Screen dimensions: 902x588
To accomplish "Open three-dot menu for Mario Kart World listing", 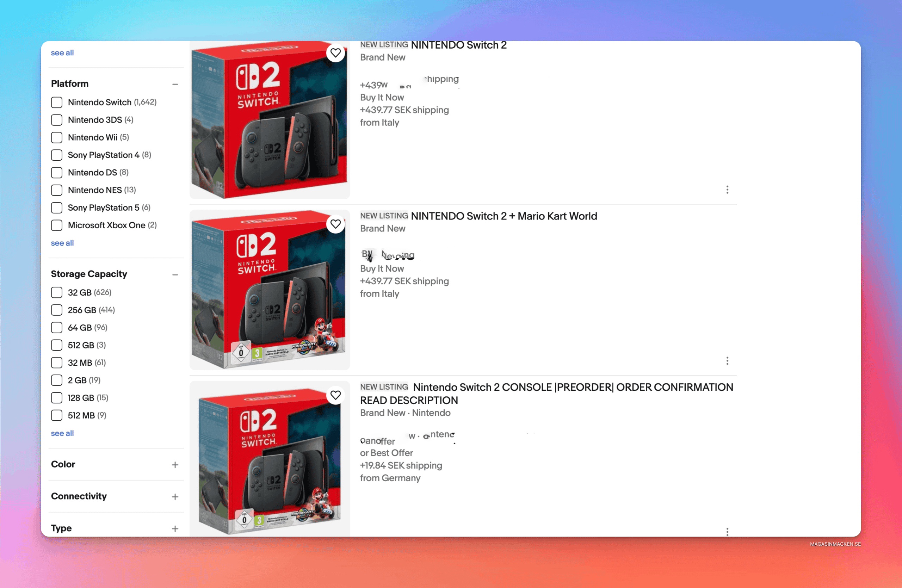I will click(727, 361).
